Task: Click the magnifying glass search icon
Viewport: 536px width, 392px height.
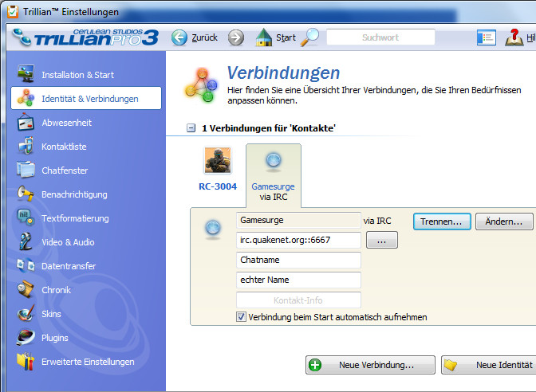Action: (309, 37)
